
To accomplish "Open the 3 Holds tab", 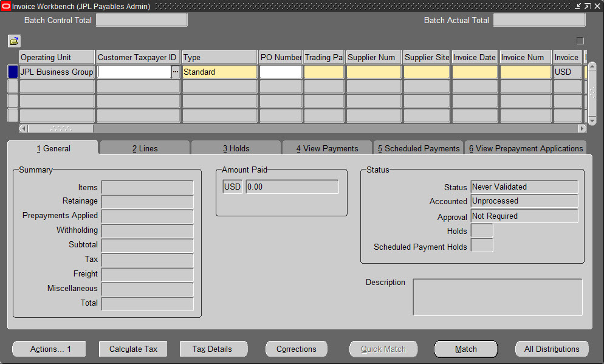I will [x=236, y=148].
